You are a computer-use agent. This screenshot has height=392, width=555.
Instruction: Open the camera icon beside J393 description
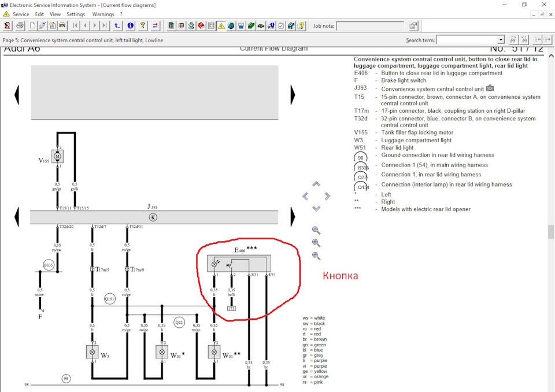(490, 88)
